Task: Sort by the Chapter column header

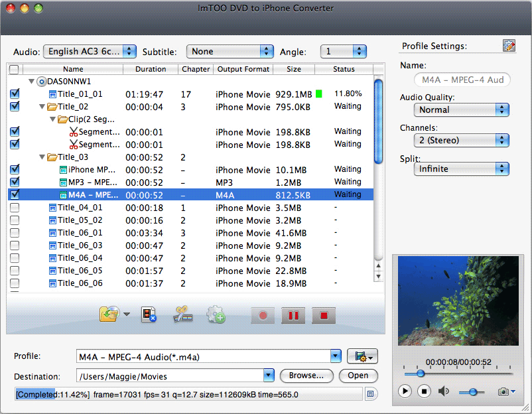Action: [x=196, y=69]
